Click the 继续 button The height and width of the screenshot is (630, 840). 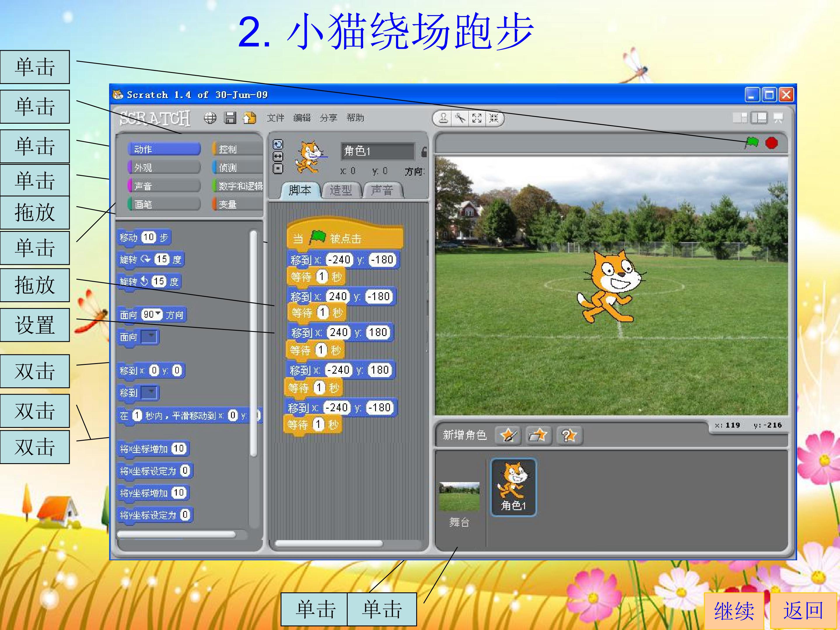pos(734,611)
